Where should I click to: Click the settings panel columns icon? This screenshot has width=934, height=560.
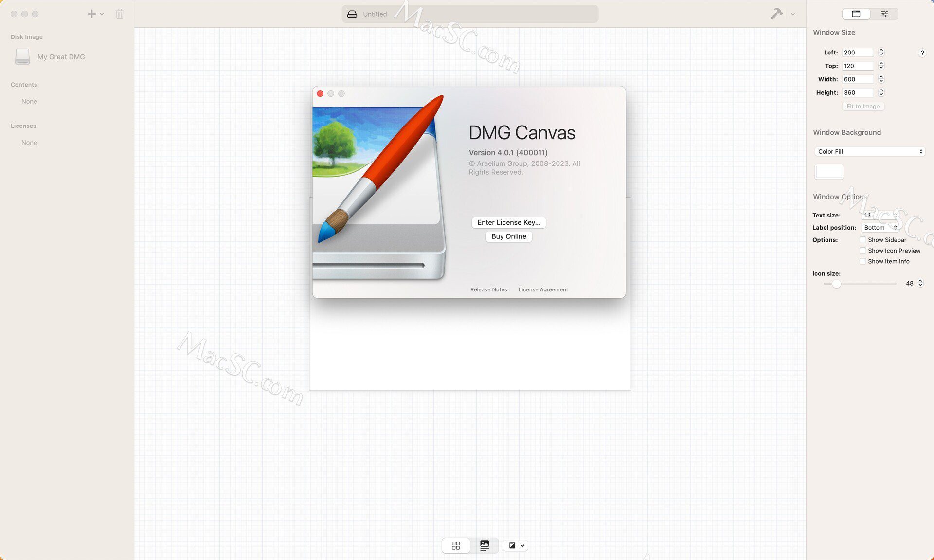coord(885,13)
